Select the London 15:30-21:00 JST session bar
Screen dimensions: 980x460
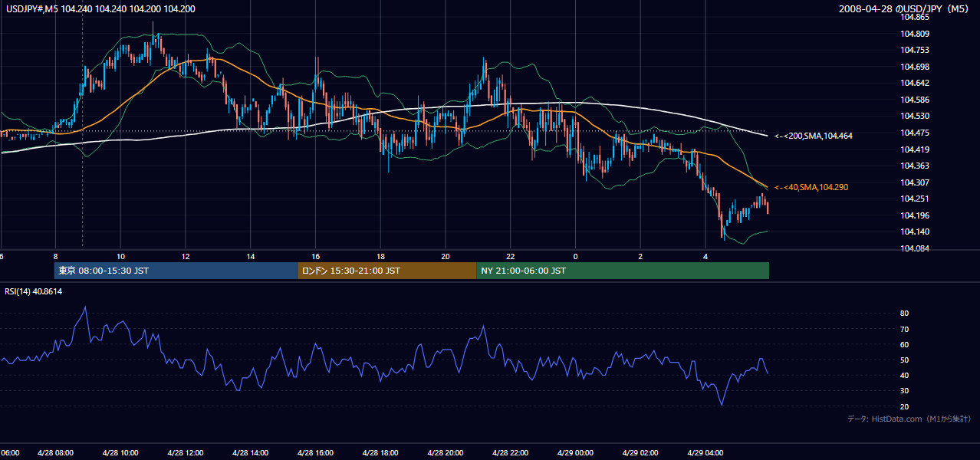pyautogui.click(x=387, y=271)
